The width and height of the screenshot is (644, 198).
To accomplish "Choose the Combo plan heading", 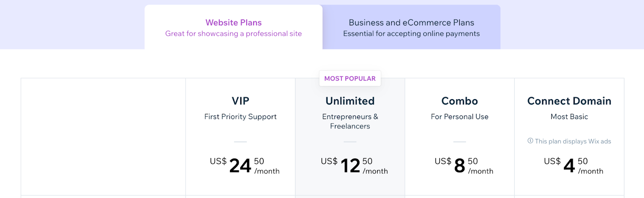I will click(x=460, y=101).
